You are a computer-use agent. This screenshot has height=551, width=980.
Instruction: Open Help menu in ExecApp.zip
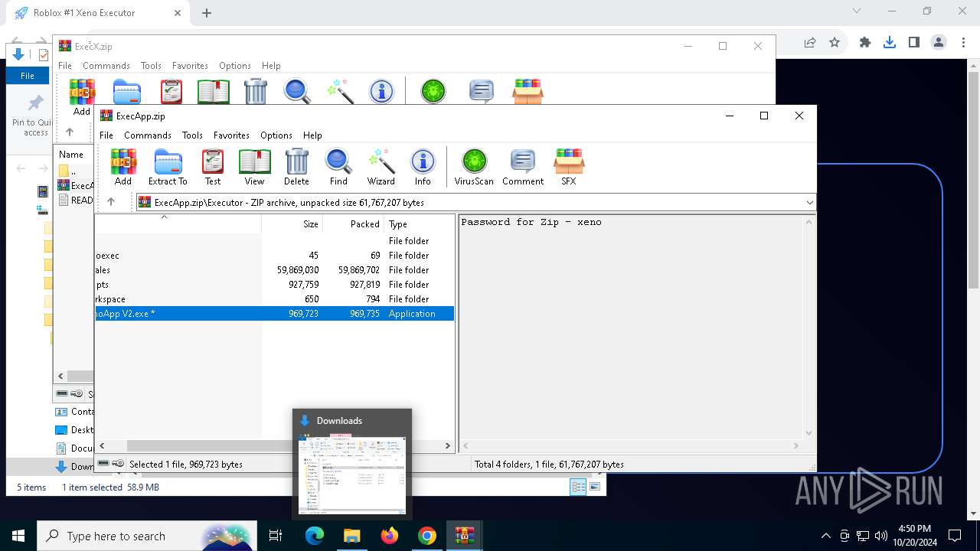click(x=312, y=135)
